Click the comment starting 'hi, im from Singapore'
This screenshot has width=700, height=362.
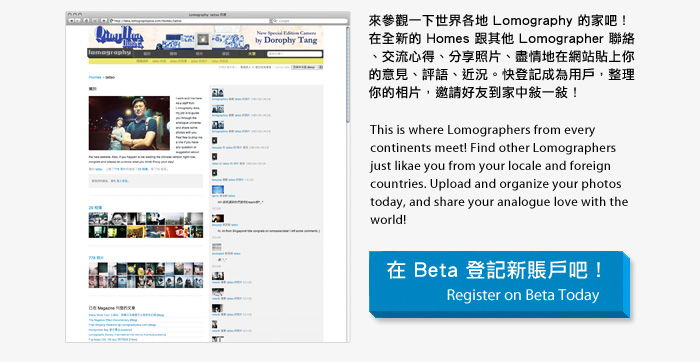268,231
